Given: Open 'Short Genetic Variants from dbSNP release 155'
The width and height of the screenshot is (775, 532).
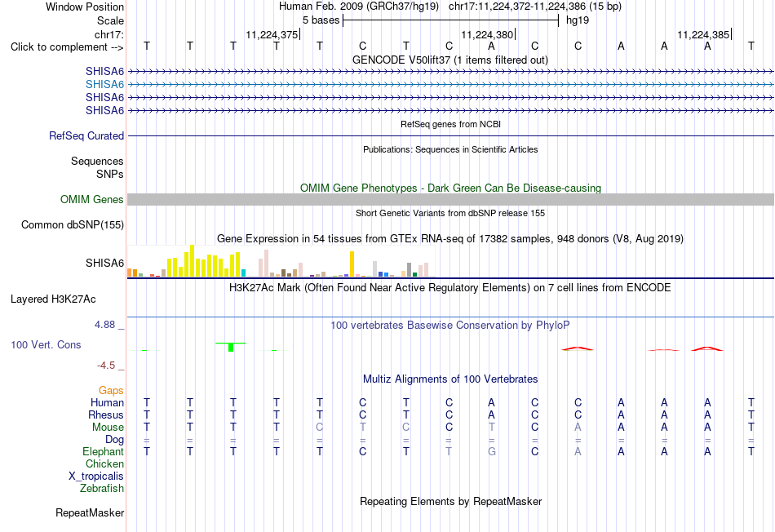Looking at the screenshot, I should (450, 213).
